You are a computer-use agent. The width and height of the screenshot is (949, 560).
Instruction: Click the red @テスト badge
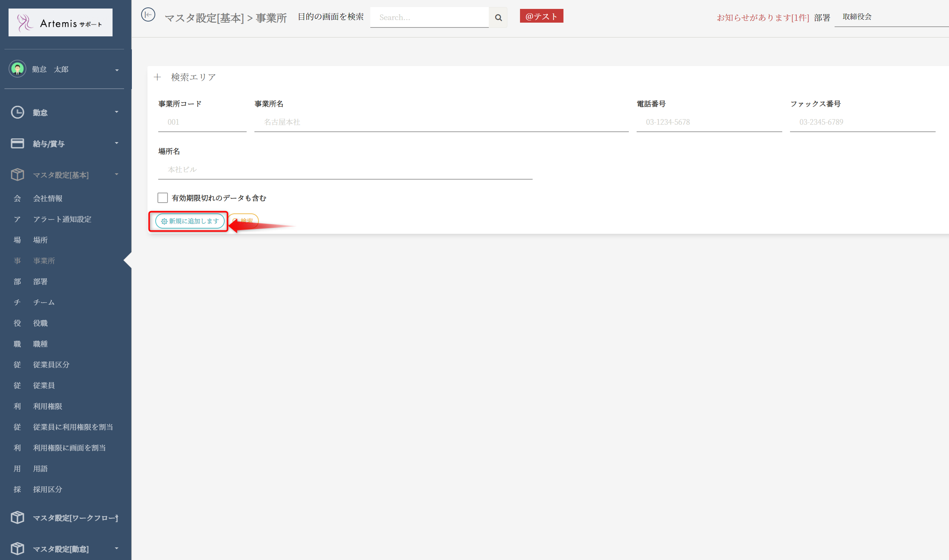(541, 16)
